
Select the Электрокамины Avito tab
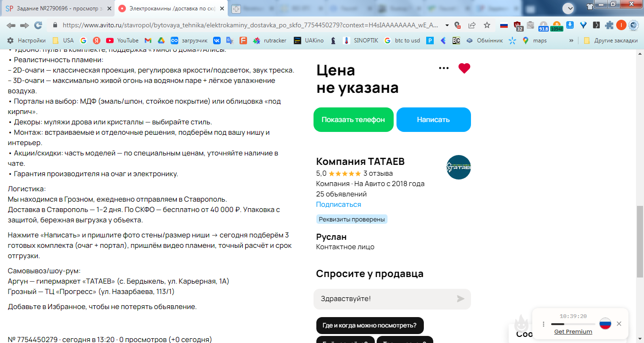pos(172,8)
